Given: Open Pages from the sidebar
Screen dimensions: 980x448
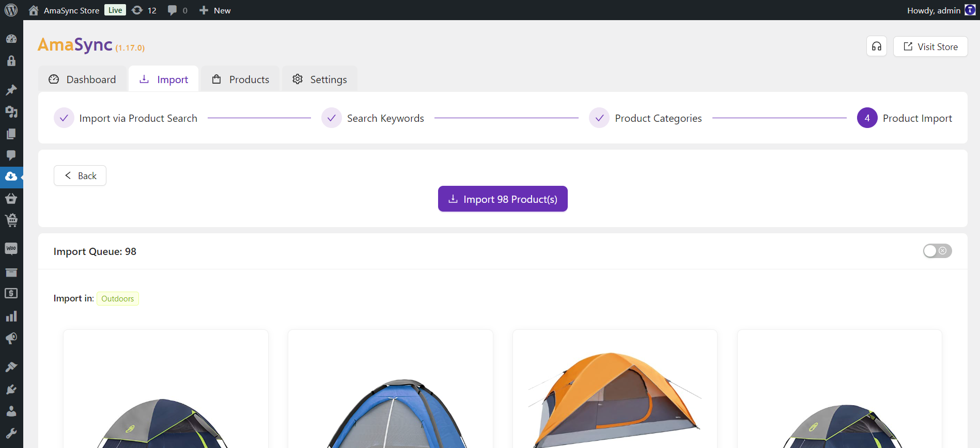Looking at the screenshot, I should point(11,134).
